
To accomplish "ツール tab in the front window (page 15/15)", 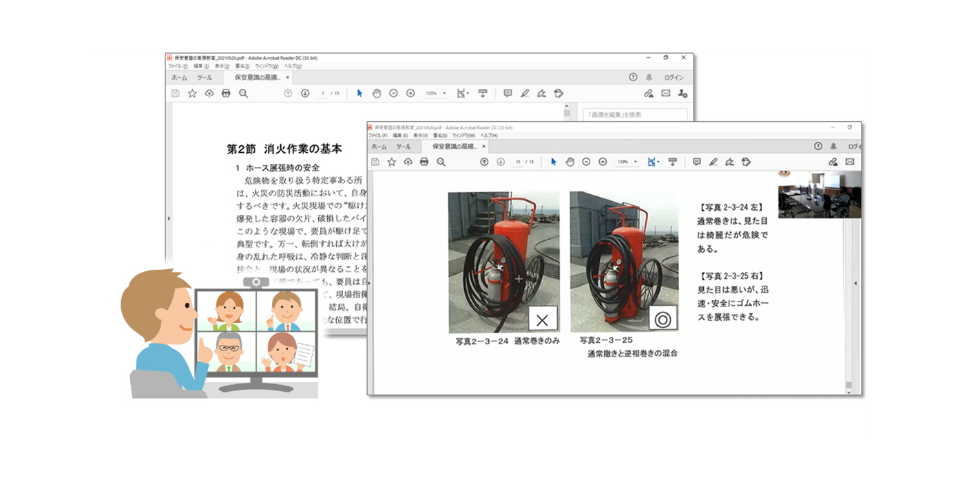I will pos(404,147).
